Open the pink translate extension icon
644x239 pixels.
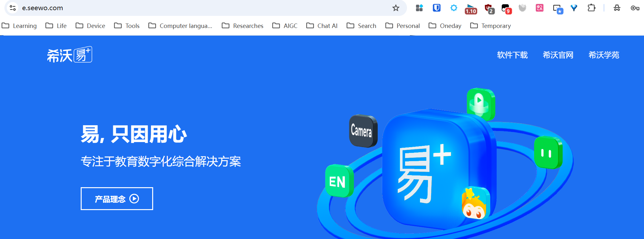click(539, 8)
